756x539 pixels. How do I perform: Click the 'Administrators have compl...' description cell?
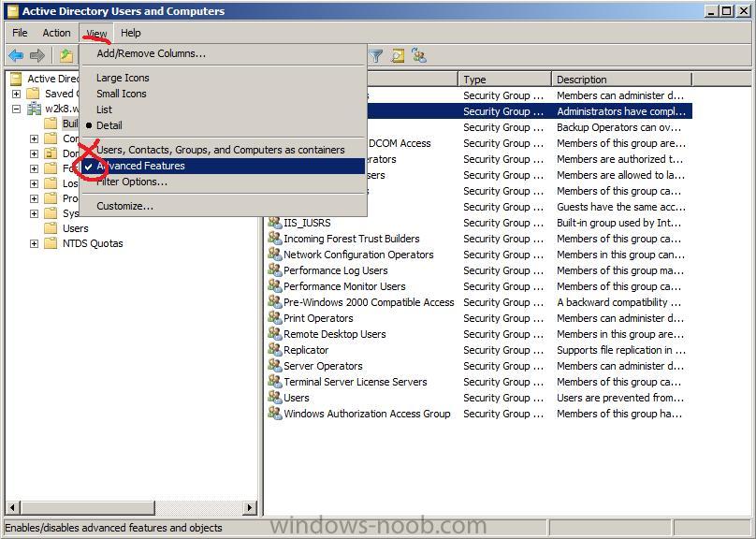point(621,111)
